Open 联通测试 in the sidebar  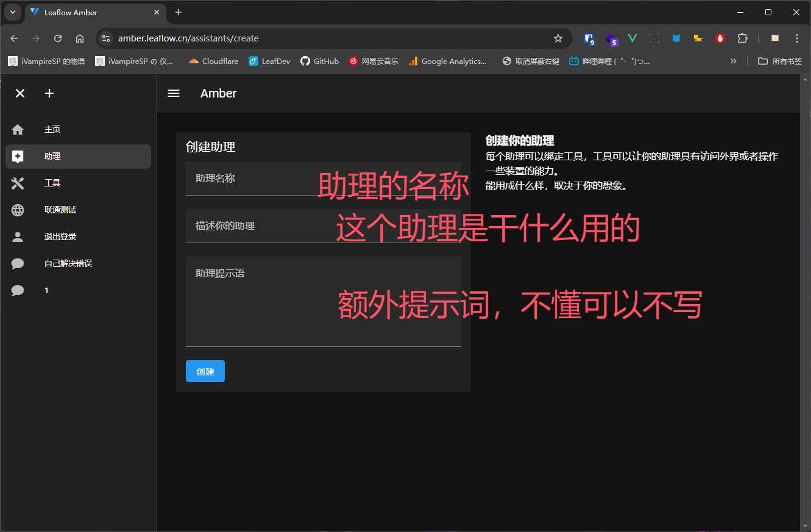pyautogui.click(x=78, y=210)
